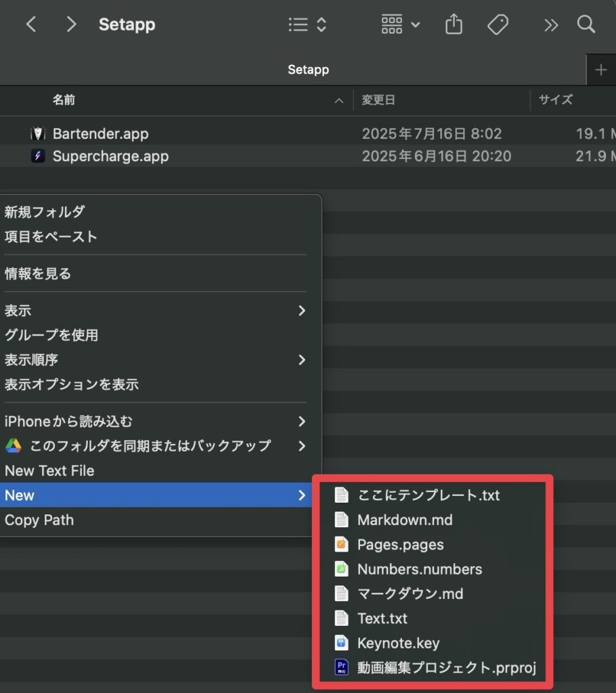Screen dimensions: 616x693
Task: Go back with the Finder back arrow
Action: pyautogui.click(x=31, y=24)
